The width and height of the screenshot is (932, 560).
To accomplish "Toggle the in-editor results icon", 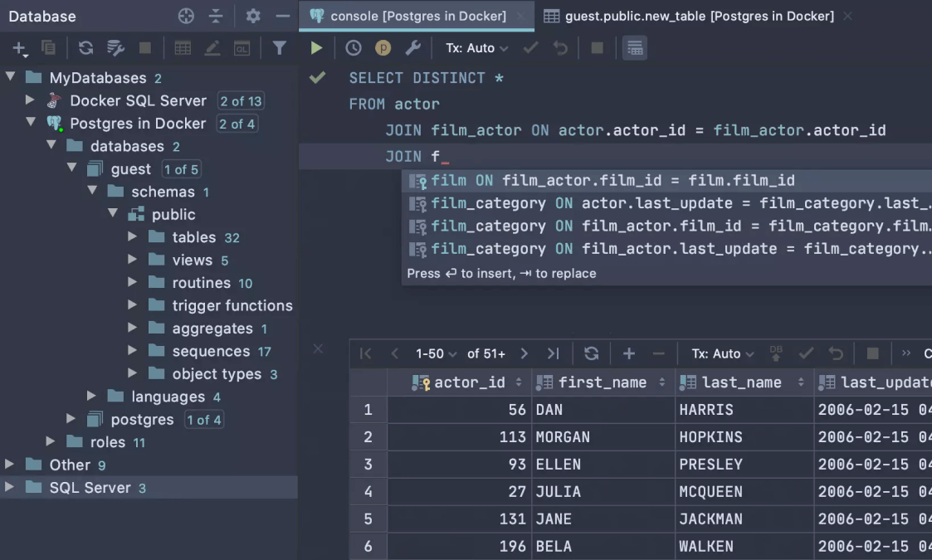I will pyautogui.click(x=635, y=48).
